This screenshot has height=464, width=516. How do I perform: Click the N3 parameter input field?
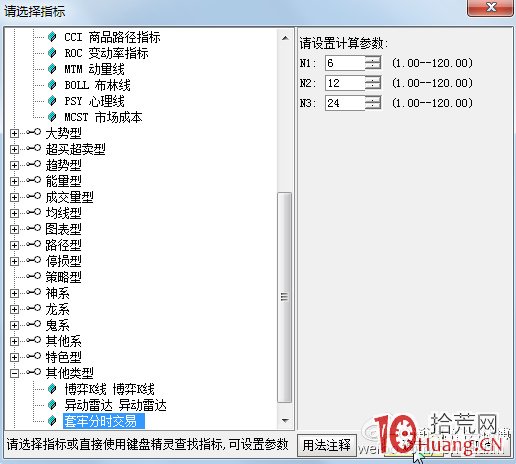(345, 103)
